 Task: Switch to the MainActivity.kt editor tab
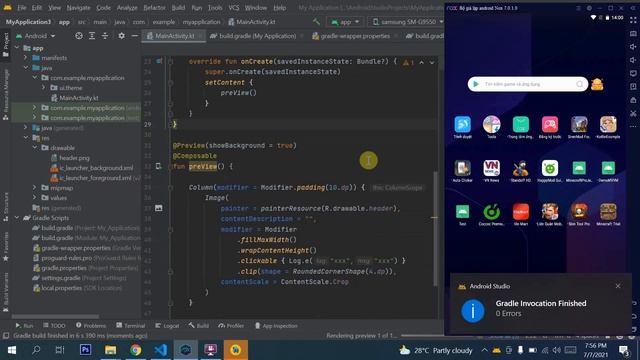coord(174,36)
